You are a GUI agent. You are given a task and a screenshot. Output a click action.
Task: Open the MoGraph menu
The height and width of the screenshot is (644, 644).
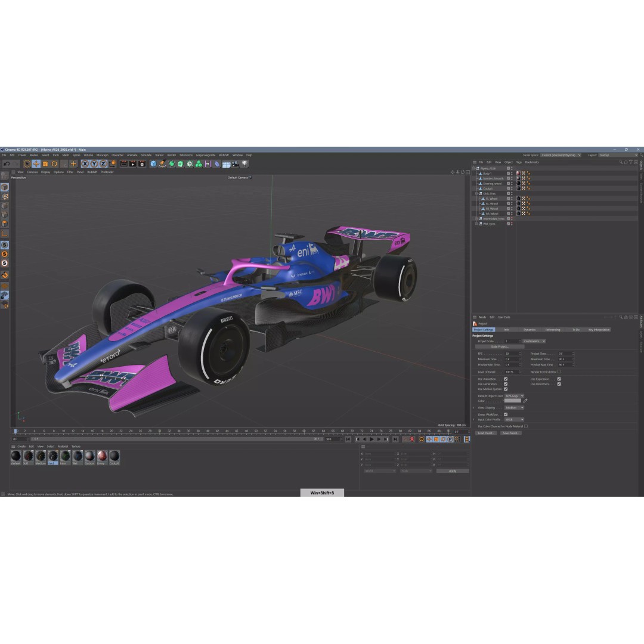(x=103, y=155)
